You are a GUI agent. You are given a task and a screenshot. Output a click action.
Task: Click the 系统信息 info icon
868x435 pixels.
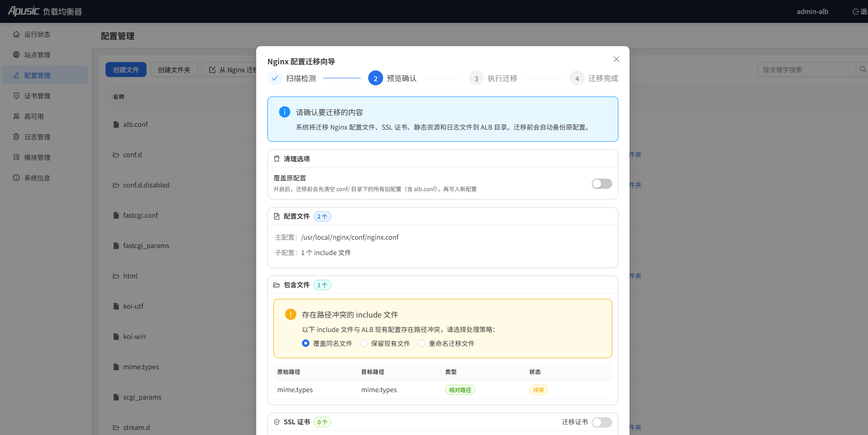point(16,178)
